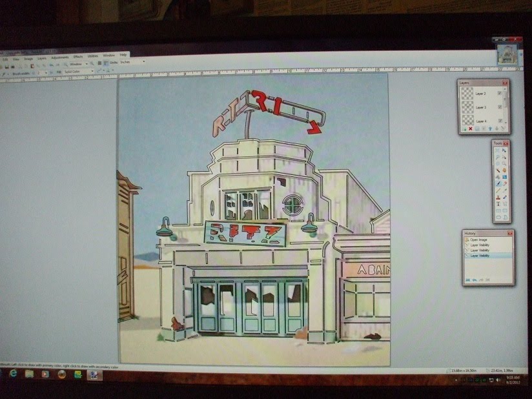532x399 pixels.
Task: Open the Adjustments menu
Action: pos(59,57)
